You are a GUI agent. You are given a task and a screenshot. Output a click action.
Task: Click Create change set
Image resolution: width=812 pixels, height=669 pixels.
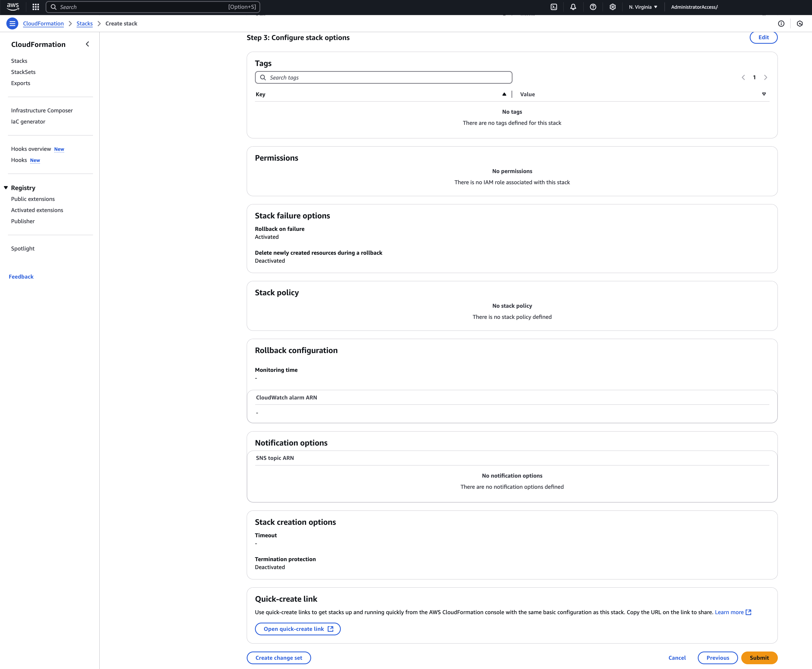click(x=279, y=658)
